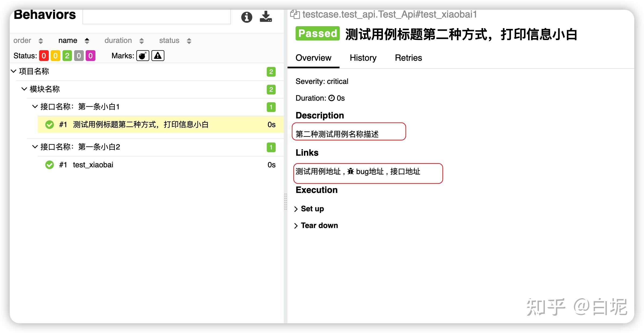Click the copy icon before the testcase path

pos(295,14)
